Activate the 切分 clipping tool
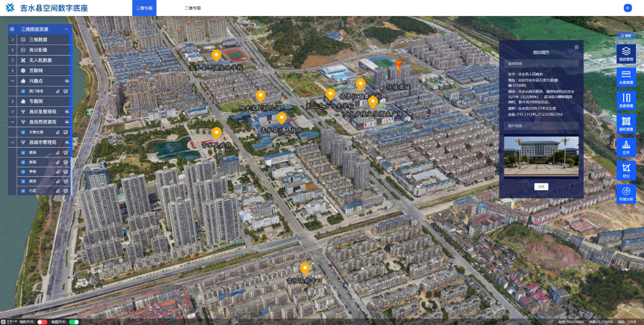 pyautogui.click(x=626, y=171)
